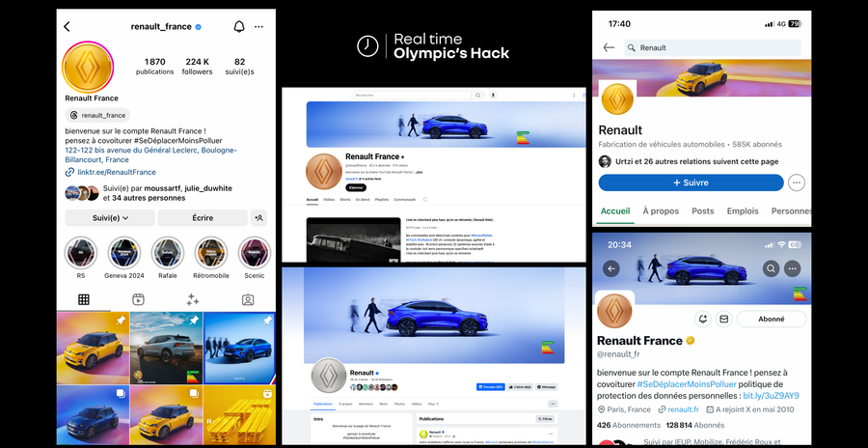This screenshot has height=448, width=868.
Task: Click the X message envelope icon
Action: (x=724, y=319)
